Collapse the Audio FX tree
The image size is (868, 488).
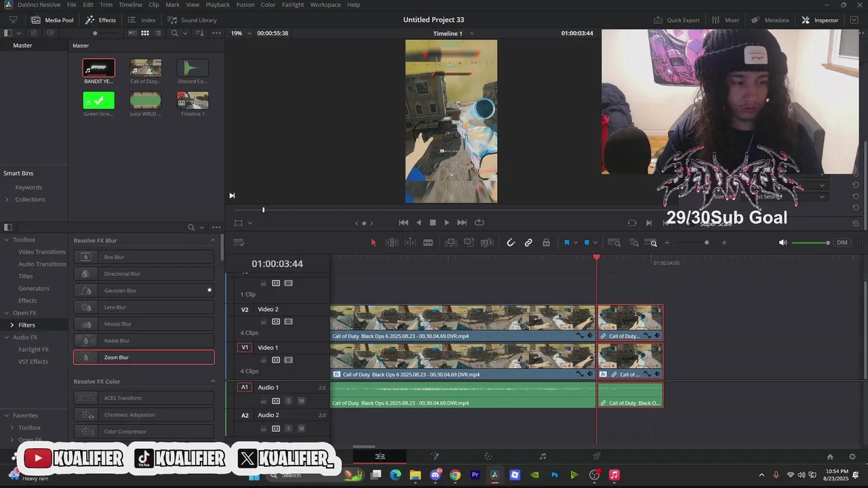pos(7,337)
